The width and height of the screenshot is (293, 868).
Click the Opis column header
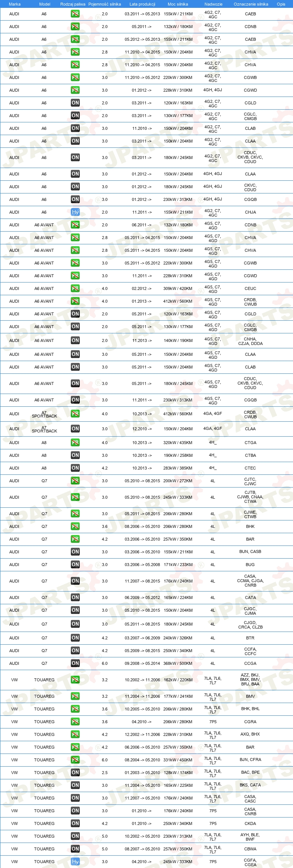[x=281, y=4]
